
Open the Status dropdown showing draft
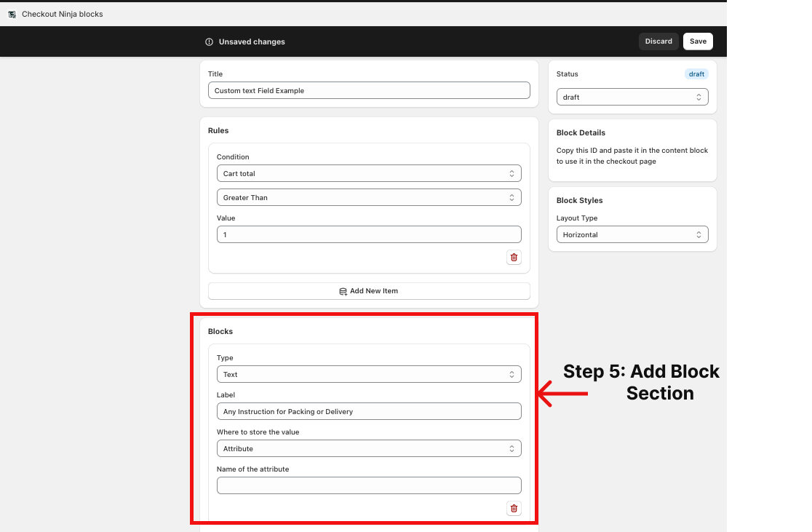click(632, 97)
